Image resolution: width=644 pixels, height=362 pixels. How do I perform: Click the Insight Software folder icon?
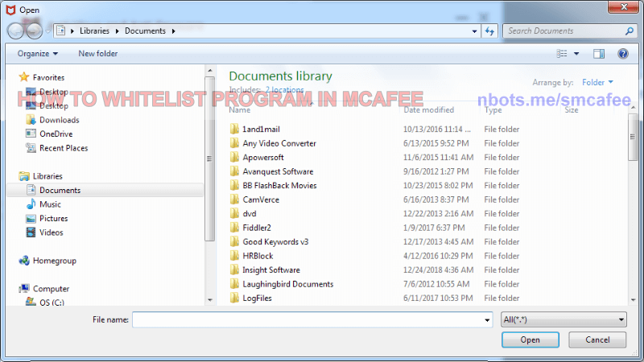pos(234,269)
